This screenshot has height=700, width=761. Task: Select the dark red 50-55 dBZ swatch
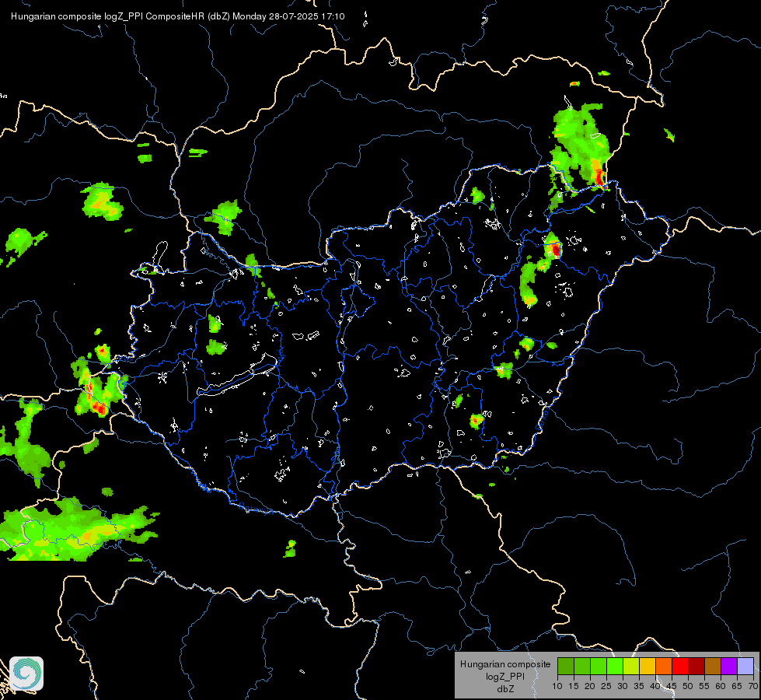[x=696, y=666]
